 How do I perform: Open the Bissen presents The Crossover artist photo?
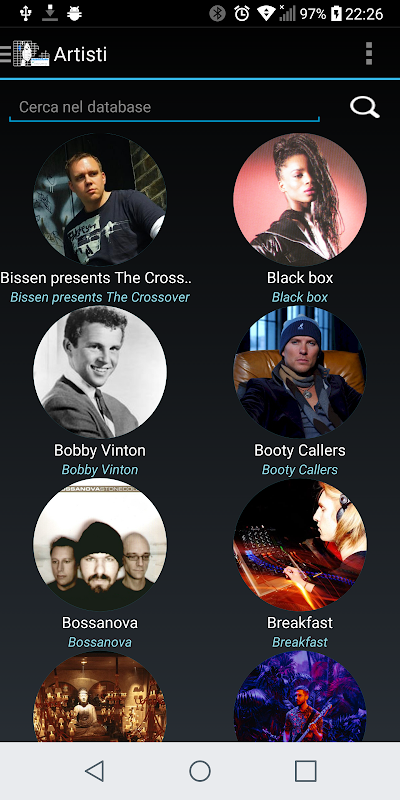click(100, 199)
